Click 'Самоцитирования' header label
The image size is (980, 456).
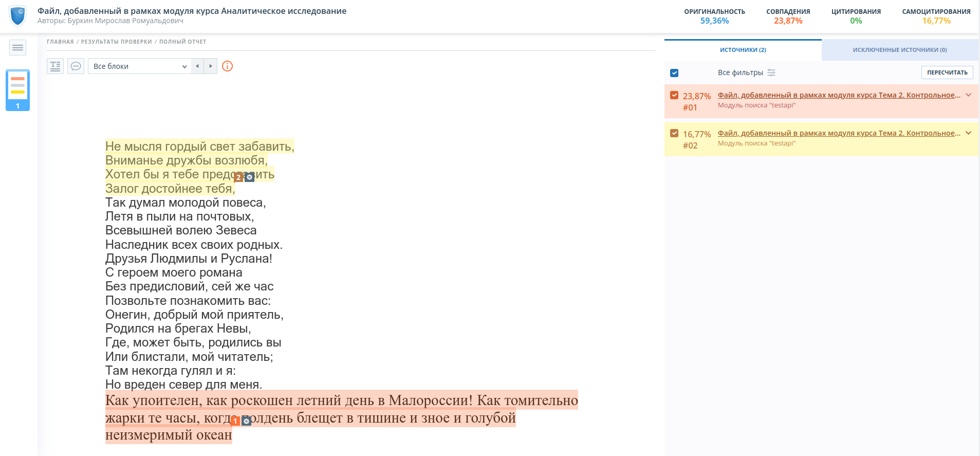click(x=936, y=11)
